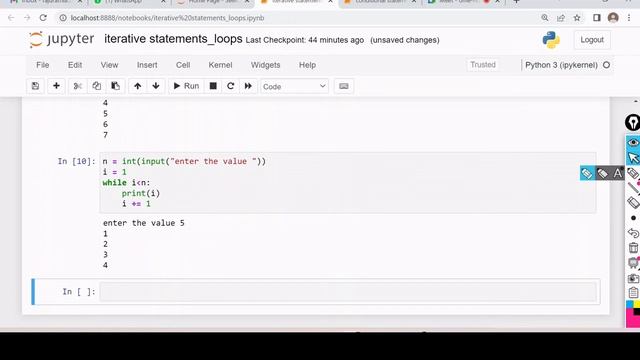Save the notebook with the save icon
Viewport: 640px width, 360px height.
click(x=36, y=86)
